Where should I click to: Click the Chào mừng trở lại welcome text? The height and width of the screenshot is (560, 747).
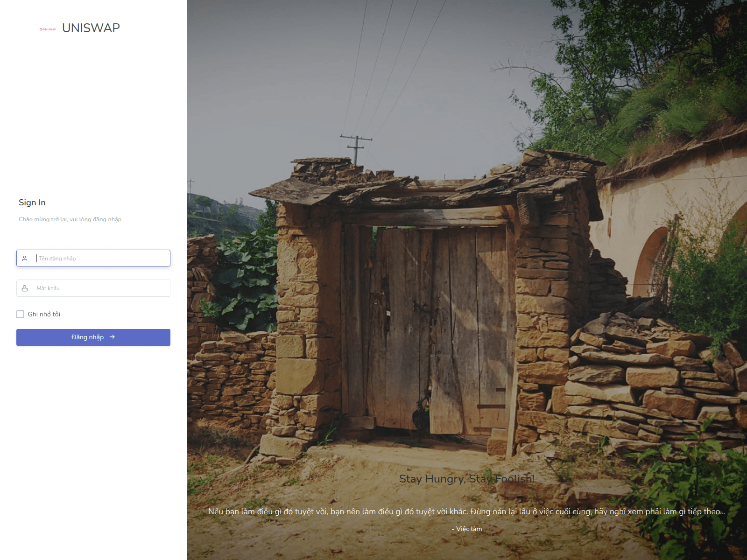[70, 219]
